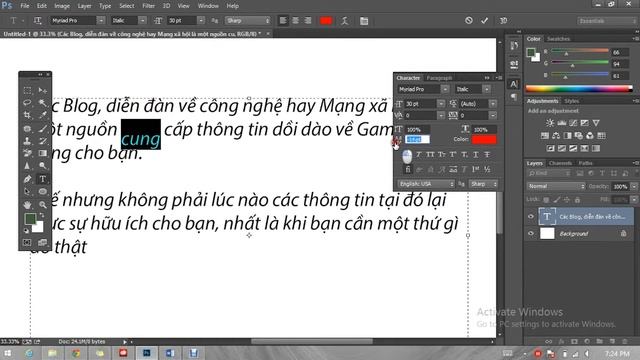The height and width of the screenshot is (360, 640).
Task: Select the Zoom tool next to Hand tool
Action: coord(42,204)
